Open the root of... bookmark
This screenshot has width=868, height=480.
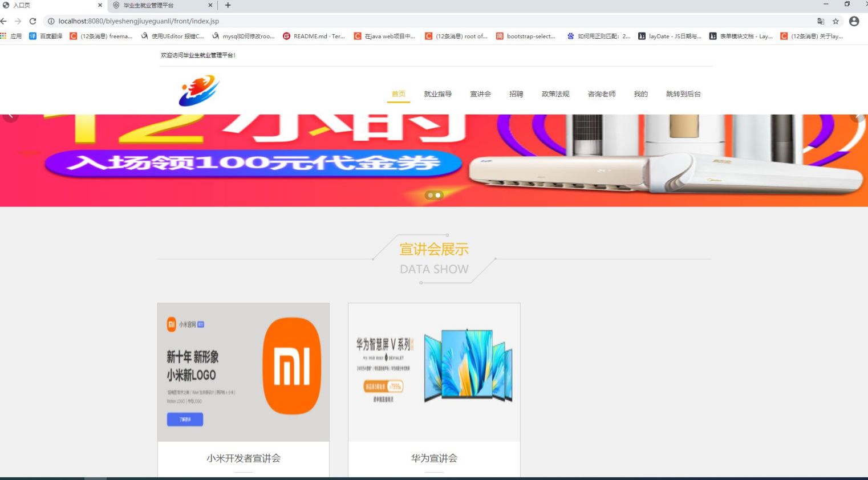pyautogui.click(x=456, y=36)
